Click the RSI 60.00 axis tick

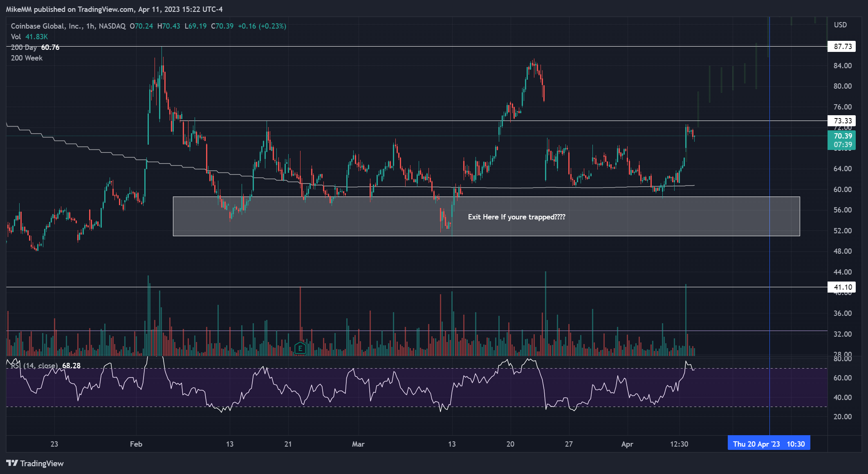click(x=843, y=378)
